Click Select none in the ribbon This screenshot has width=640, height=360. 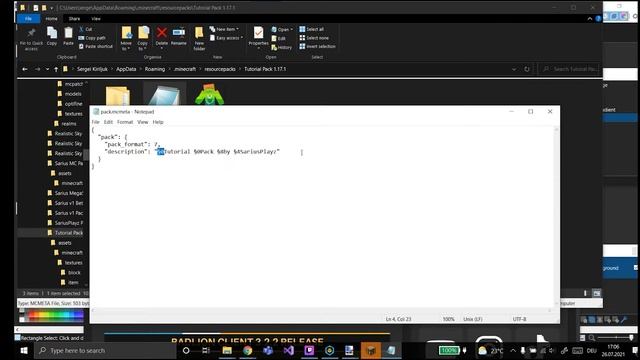click(x=314, y=38)
